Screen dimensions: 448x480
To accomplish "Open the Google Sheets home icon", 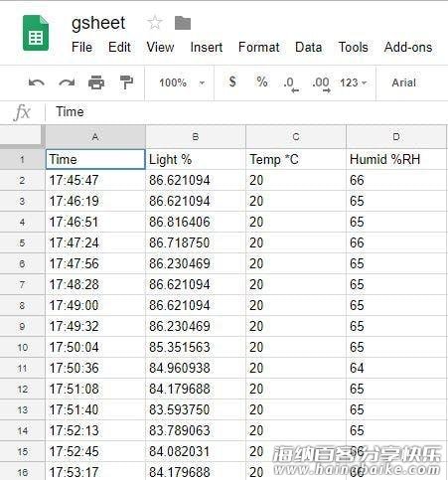I will pos(36,33).
